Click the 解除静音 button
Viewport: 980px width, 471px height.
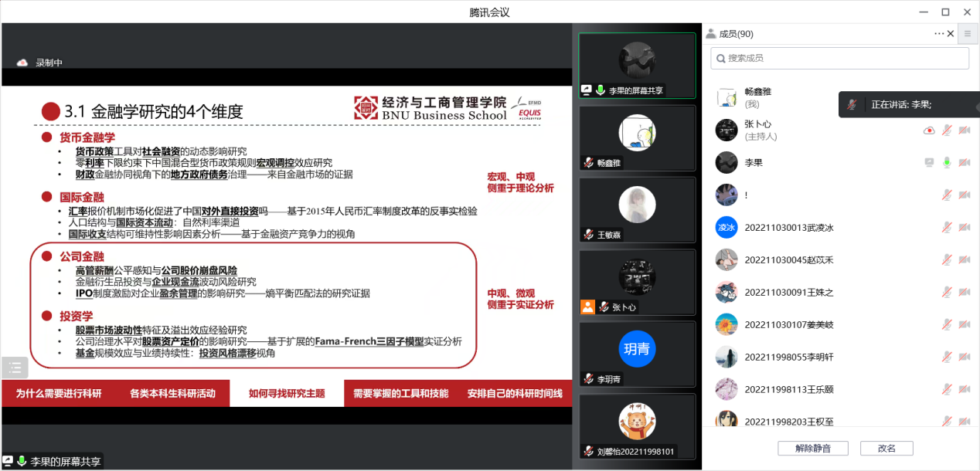tap(812, 449)
